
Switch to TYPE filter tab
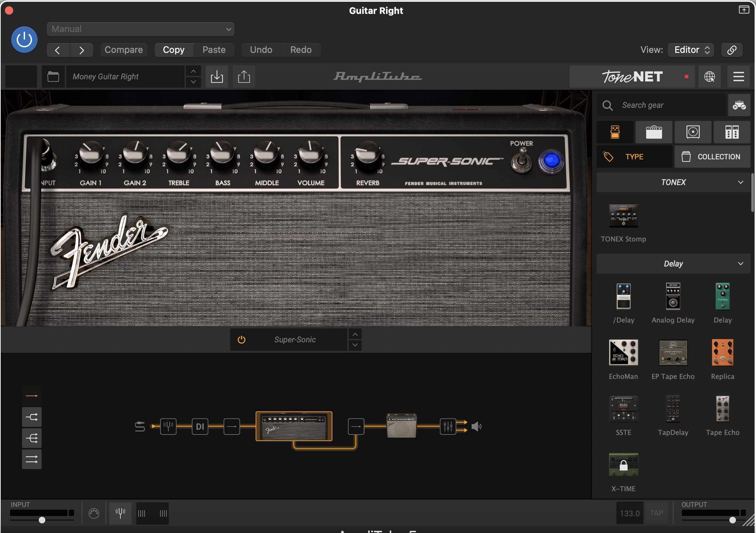[x=635, y=157]
